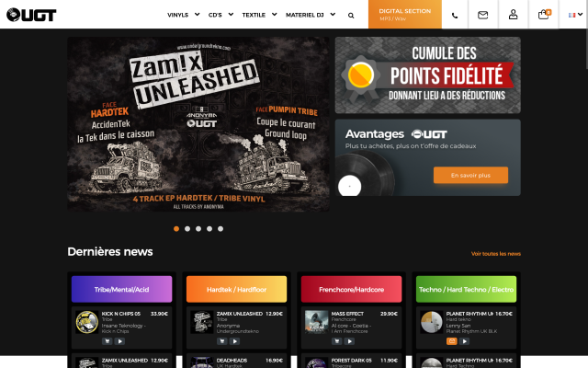Select the third carousel slide dot

point(198,229)
